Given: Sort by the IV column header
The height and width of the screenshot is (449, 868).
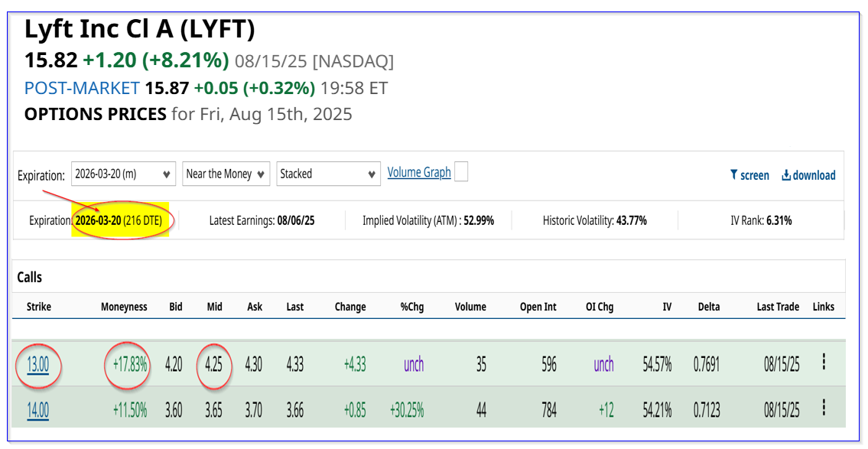Looking at the screenshot, I should (667, 307).
